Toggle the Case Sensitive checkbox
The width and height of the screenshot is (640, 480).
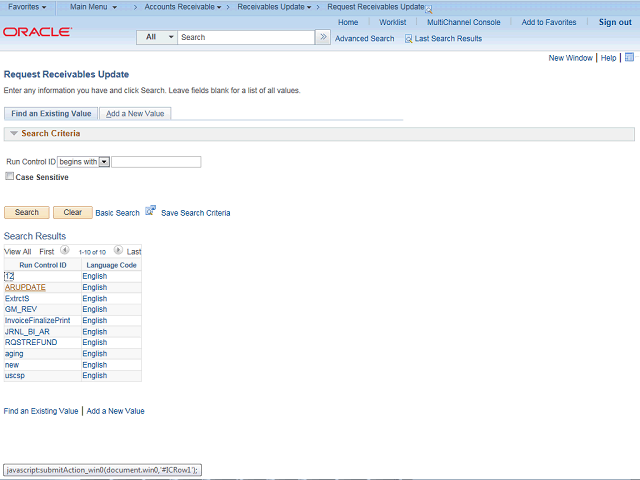(x=9, y=176)
